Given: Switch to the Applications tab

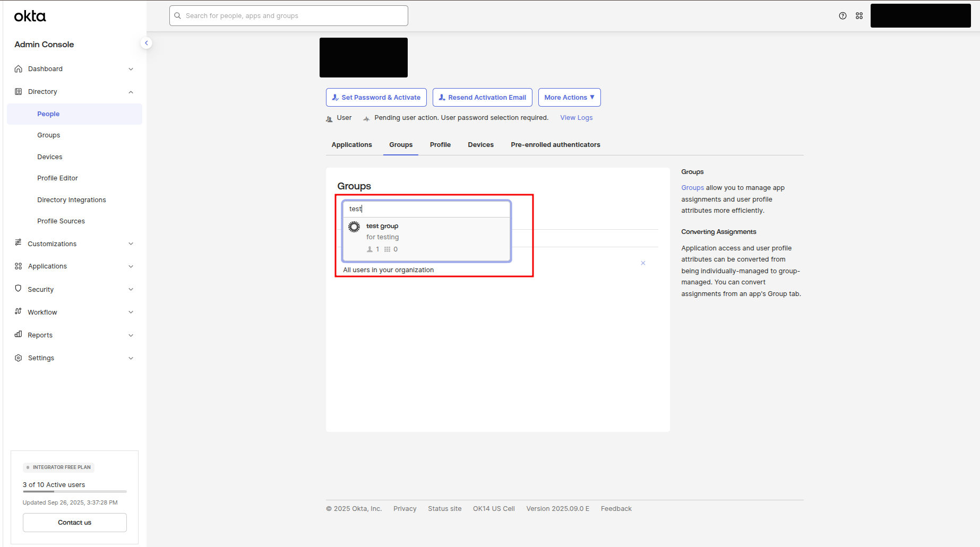Looking at the screenshot, I should pyautogui.click(x=351, y=145).
